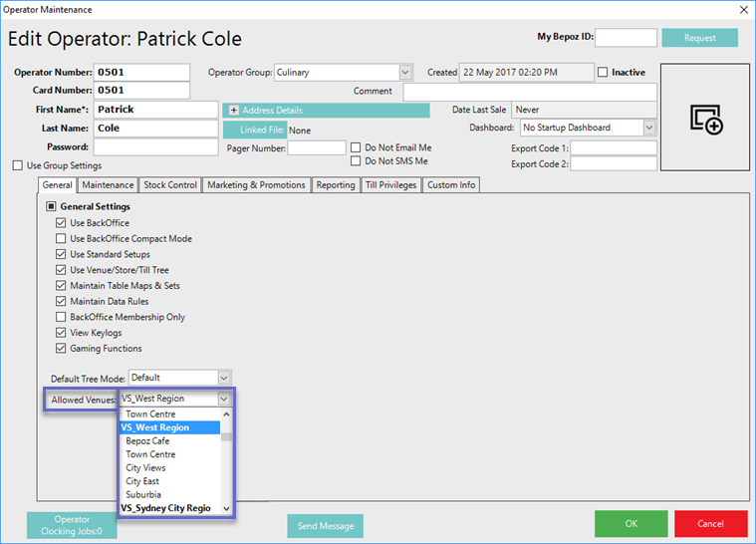Switch to the Stock Control tab
Screen dimensions: 756x544
pos(169,185)
